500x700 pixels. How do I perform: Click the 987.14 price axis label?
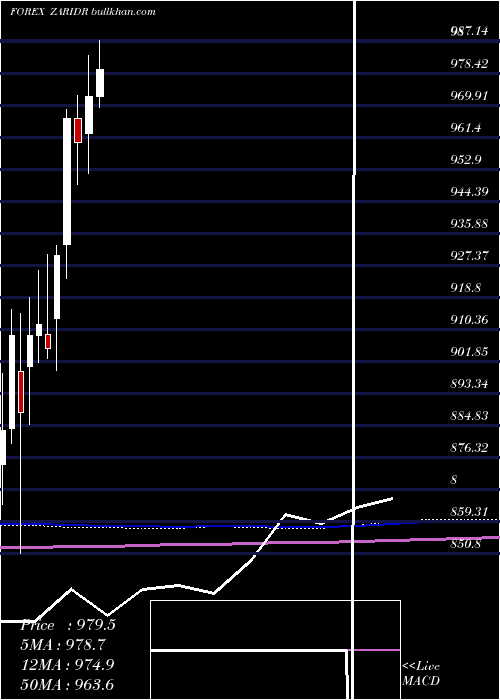point(469,31)
